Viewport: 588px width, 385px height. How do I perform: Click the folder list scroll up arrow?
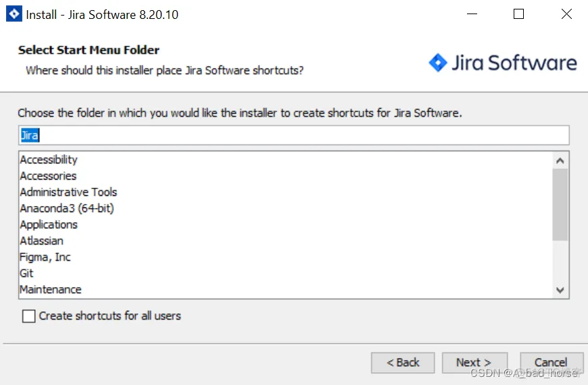560,161
